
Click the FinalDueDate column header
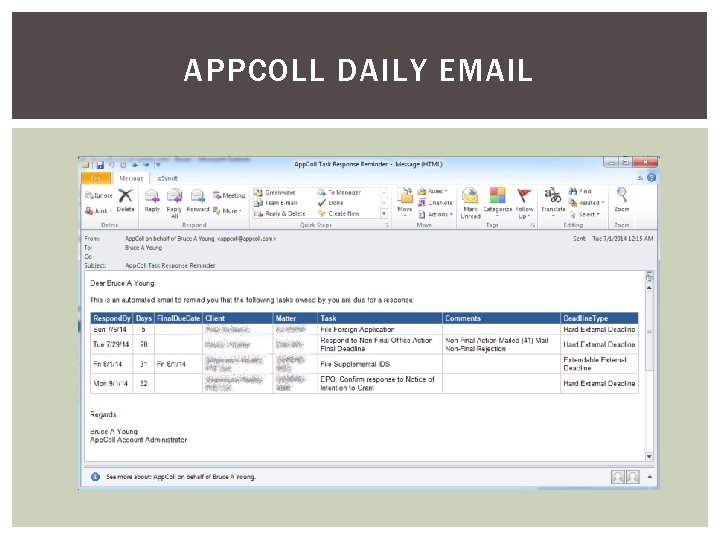click(x=178, y=318)
